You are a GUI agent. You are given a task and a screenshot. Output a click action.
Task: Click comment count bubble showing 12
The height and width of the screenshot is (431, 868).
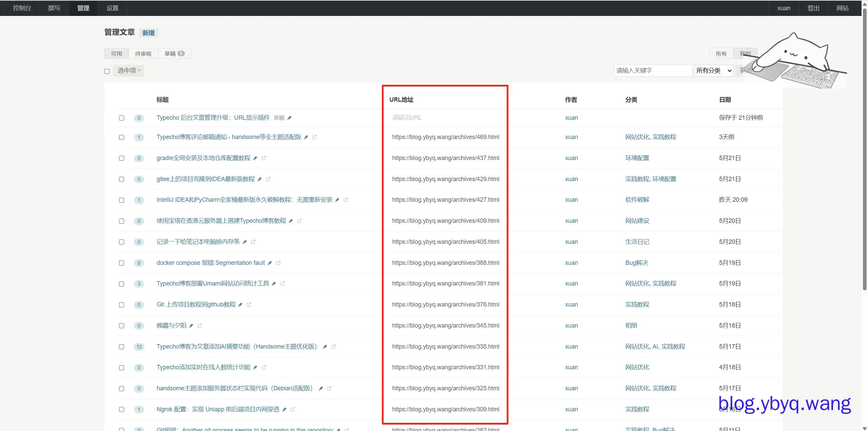point(139,347)
